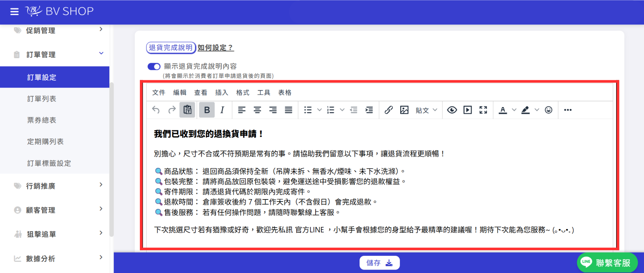Center align the text
Viewport: 644px width, 273px height.
[257, 110]
